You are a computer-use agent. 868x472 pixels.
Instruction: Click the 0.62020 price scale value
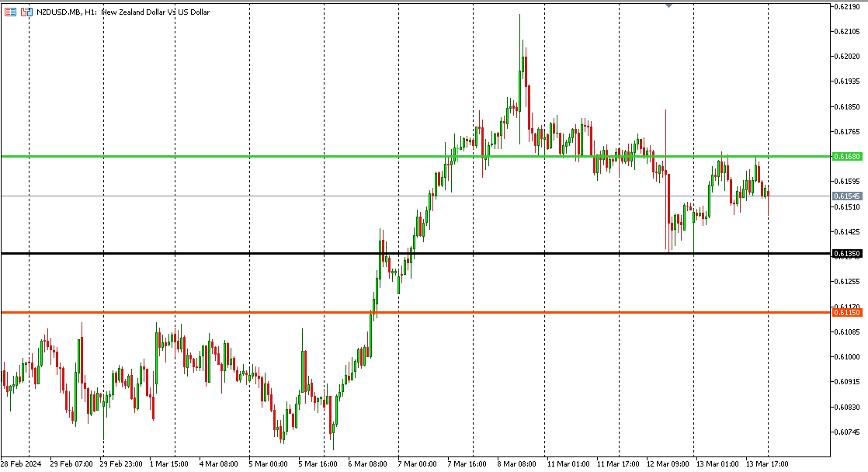(847, 57)
